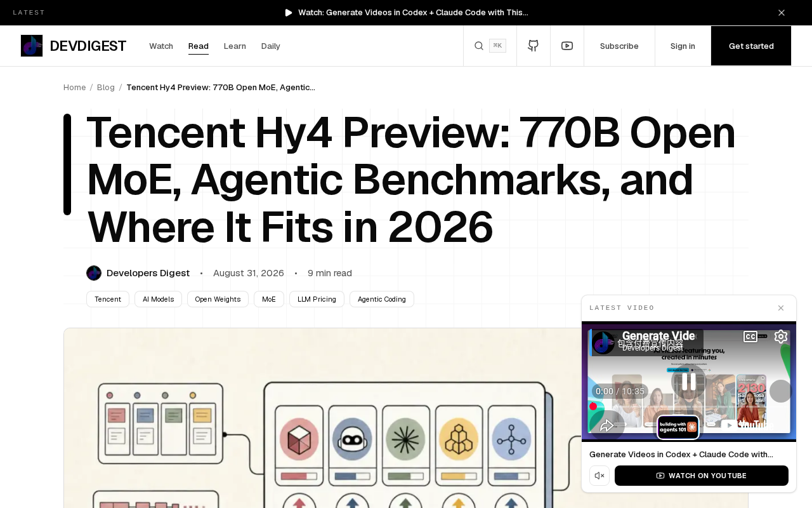Screen dimensions: 812x508
Task: Go to Home breadcrumb
Action: coord(75,88)
